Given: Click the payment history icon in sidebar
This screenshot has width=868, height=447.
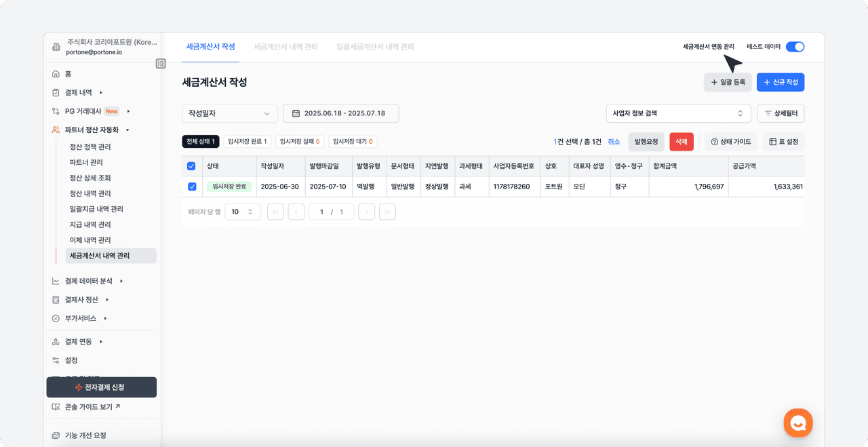Looking at the screenshot, I should coord(56,92).
